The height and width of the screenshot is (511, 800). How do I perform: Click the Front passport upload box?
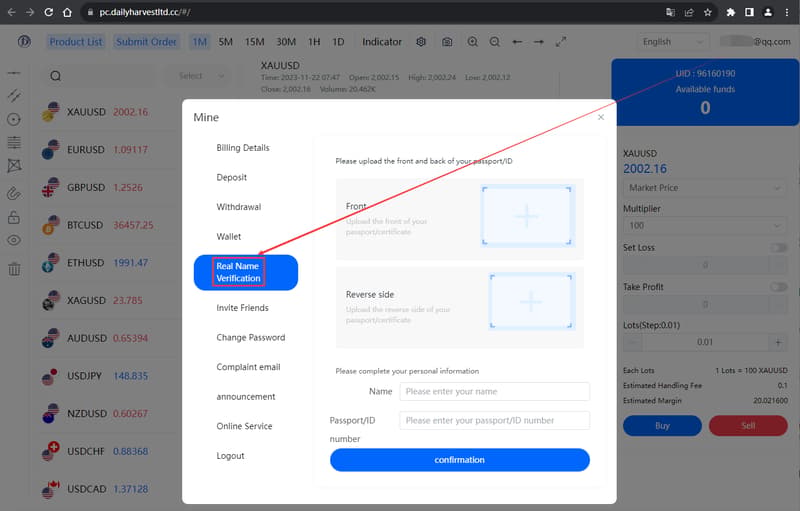[x=527, y=216]
